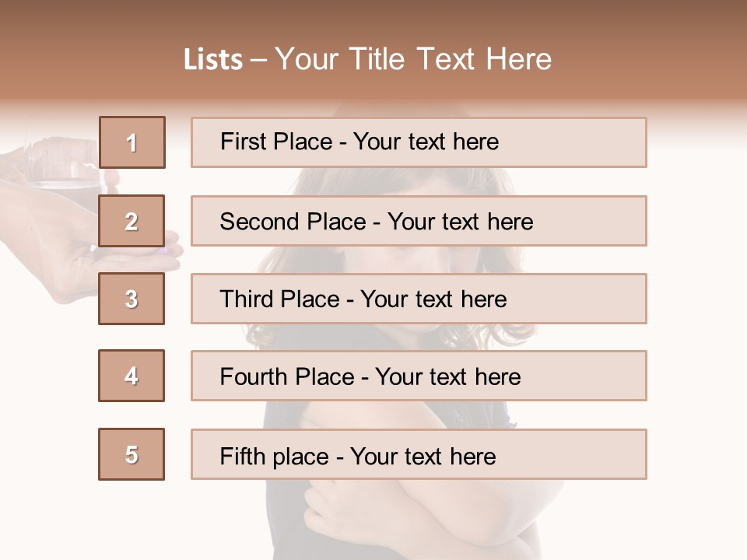Click the bold word Lists in title
The image size is (747, 560).
tap(213, 60)
